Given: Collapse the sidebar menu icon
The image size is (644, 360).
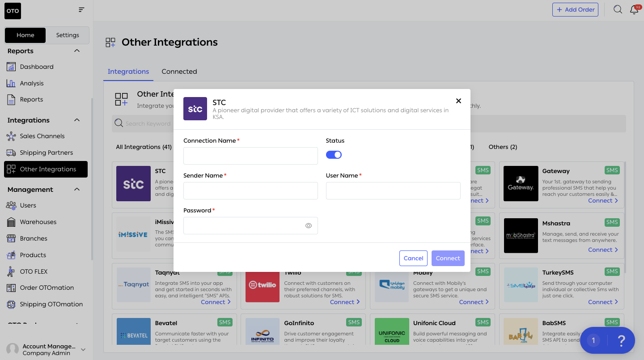Looking at the screenshot, I should (81, 9).
